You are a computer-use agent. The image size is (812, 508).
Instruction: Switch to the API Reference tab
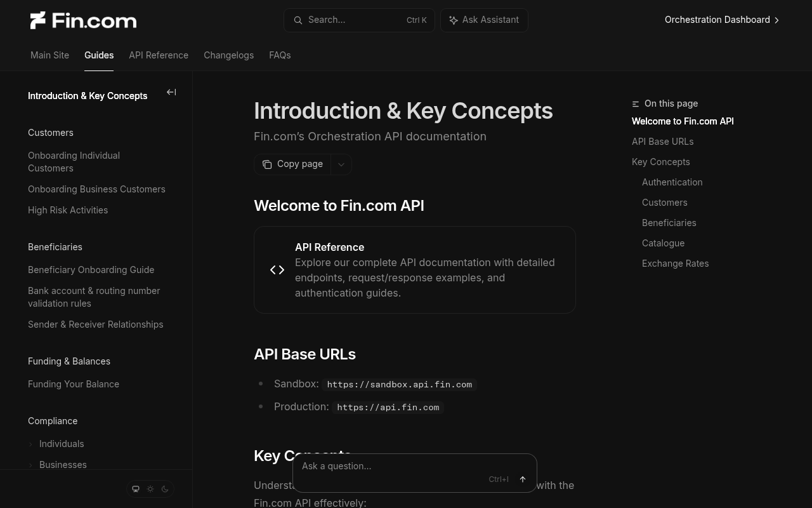(159, 55)
